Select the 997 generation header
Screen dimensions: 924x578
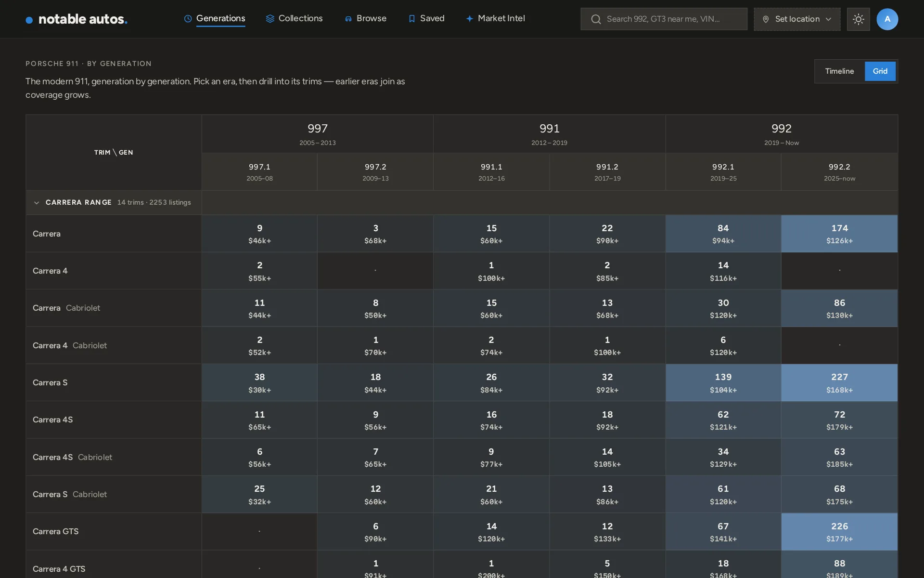pos(318,134)
